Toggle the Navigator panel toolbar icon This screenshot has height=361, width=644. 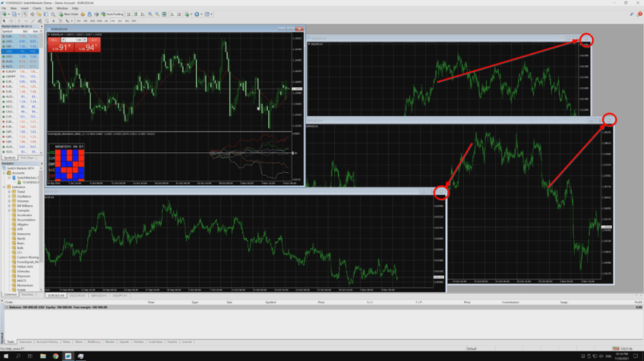(x=39, y=14)
